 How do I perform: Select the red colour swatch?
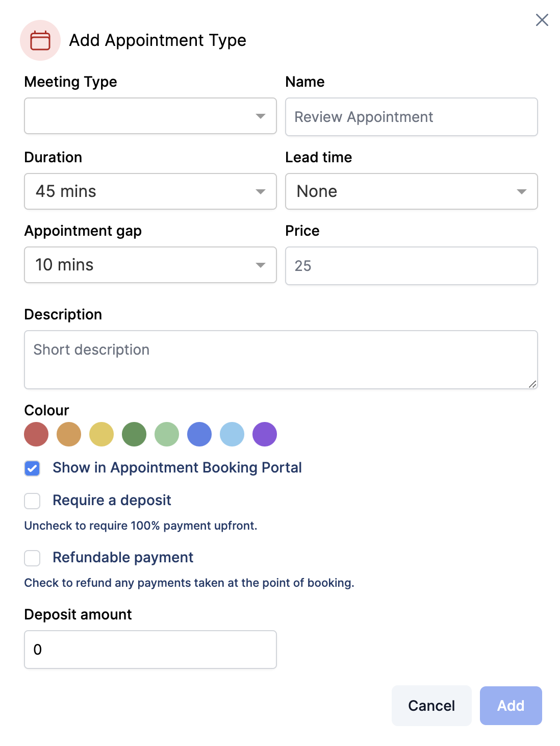pyautogui.click(x=36, y=434)
